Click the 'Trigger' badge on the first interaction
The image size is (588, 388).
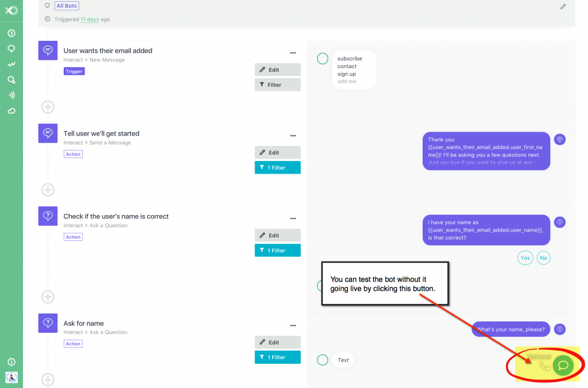[73, 71]
